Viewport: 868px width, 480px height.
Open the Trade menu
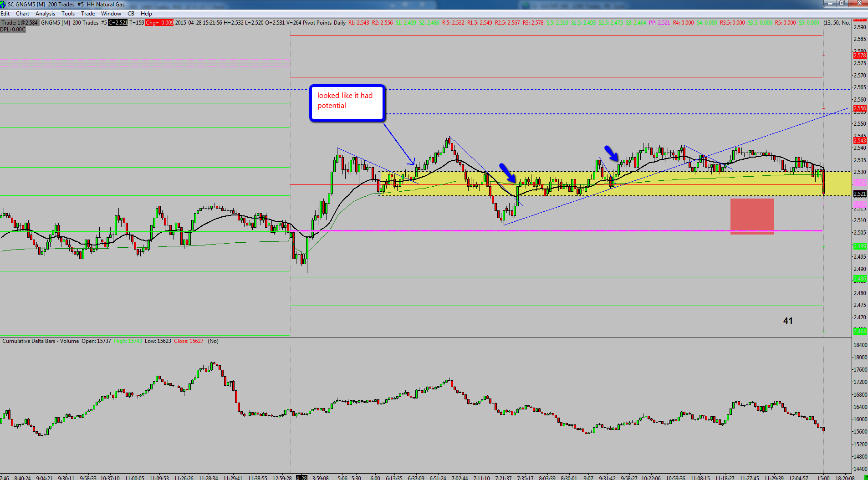88,14
